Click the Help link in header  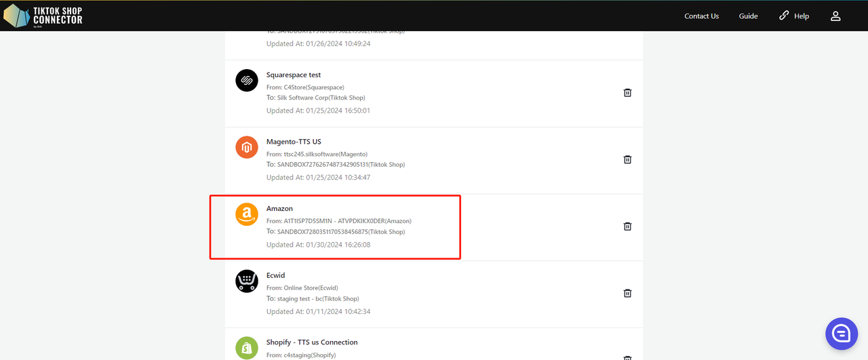tap(793, 16)
